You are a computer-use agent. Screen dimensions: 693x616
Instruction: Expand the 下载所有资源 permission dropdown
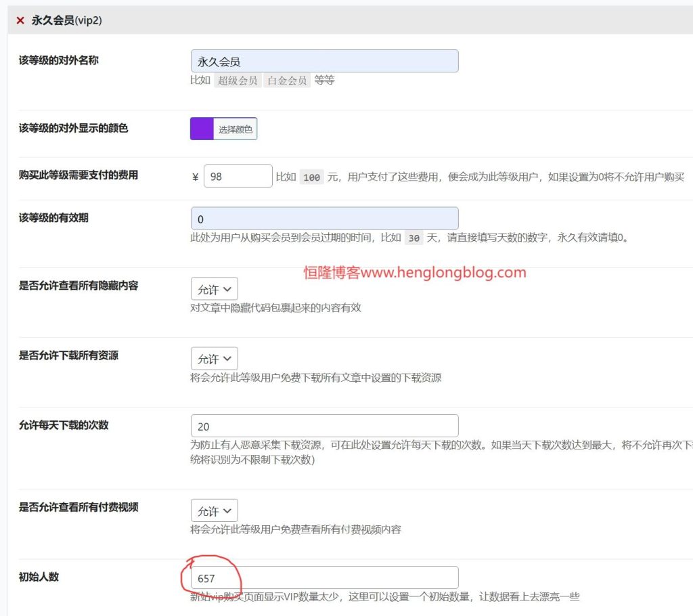pyautogui.click(x=214, y=358)
